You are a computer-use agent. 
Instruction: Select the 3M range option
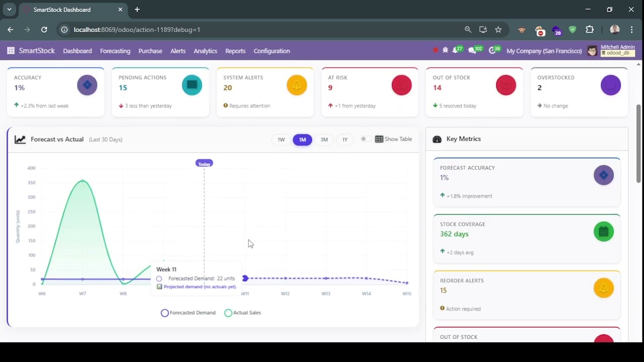[324, 140]
